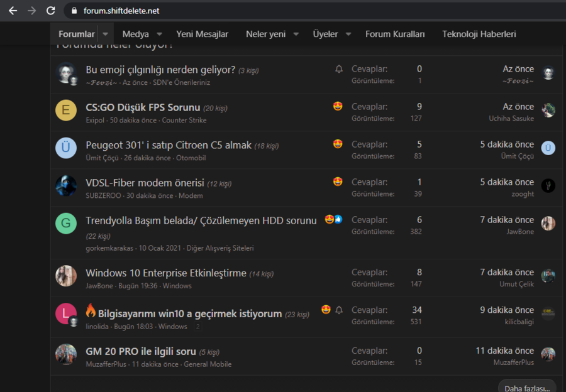Open SDN'e Önerileriniz forum link

181,82
